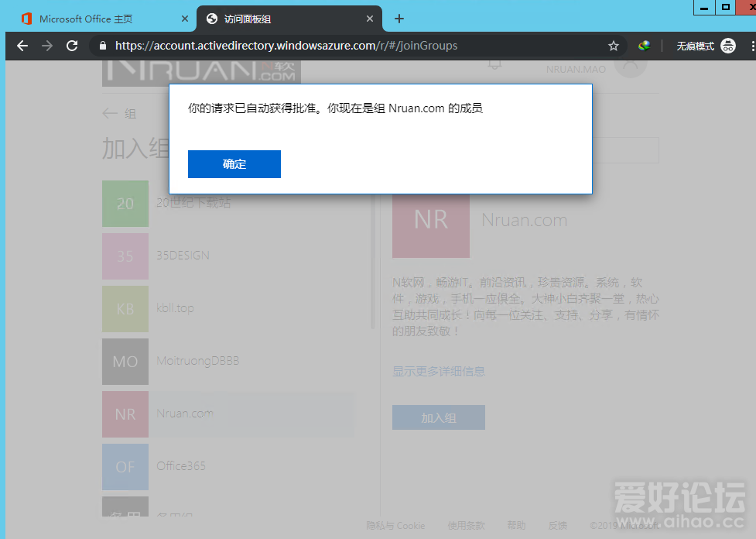
Task: Click the 确定 button in the dialog
Action: (234, 163)
